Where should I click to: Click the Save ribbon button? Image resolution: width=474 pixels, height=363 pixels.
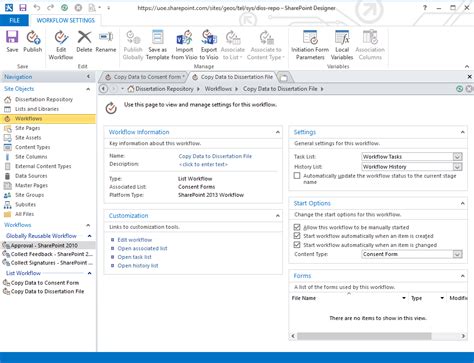point(12,41)
